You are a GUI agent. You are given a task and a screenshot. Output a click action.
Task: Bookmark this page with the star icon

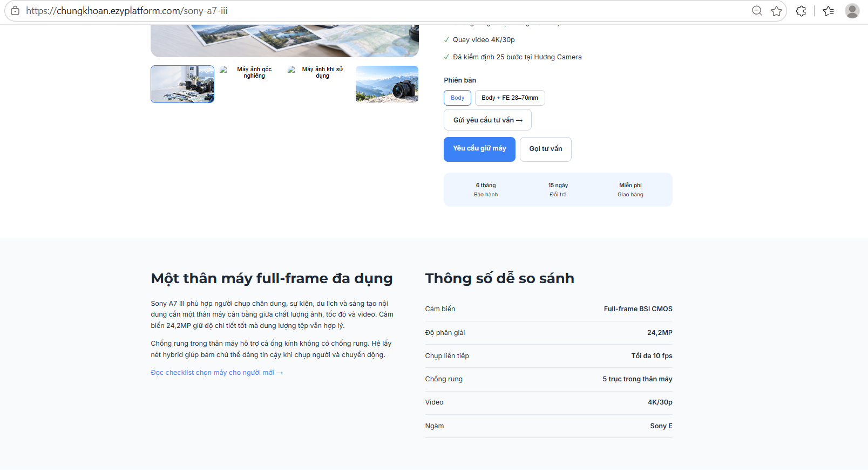776,11
